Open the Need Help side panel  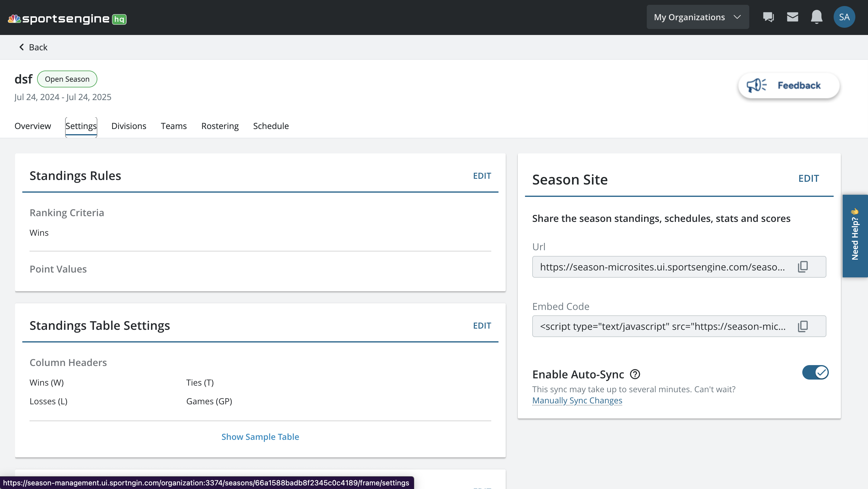point(855,236)
